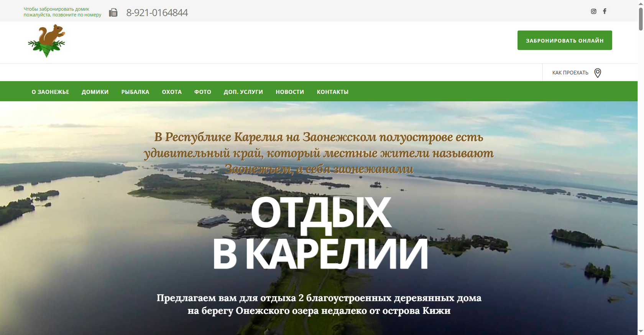Click the 'Чтобы забронировать домик' text

click(x=62, y=12)
